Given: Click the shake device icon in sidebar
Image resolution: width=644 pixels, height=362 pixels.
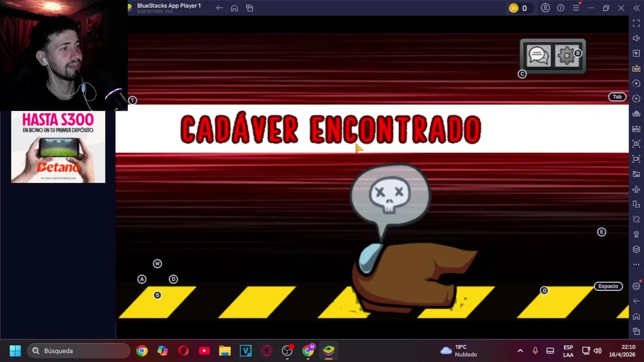Looking at the screenshot, I should pos(636,219).
